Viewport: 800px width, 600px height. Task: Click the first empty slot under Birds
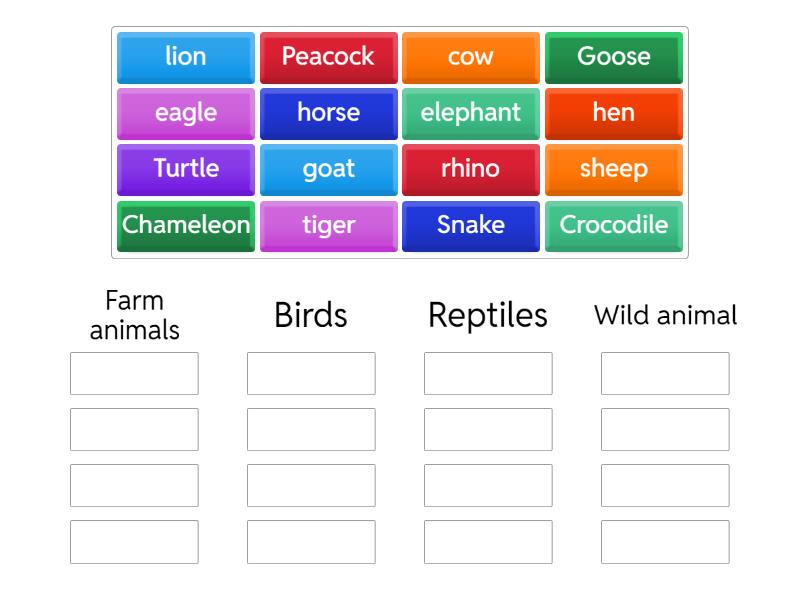pos(311,374)
